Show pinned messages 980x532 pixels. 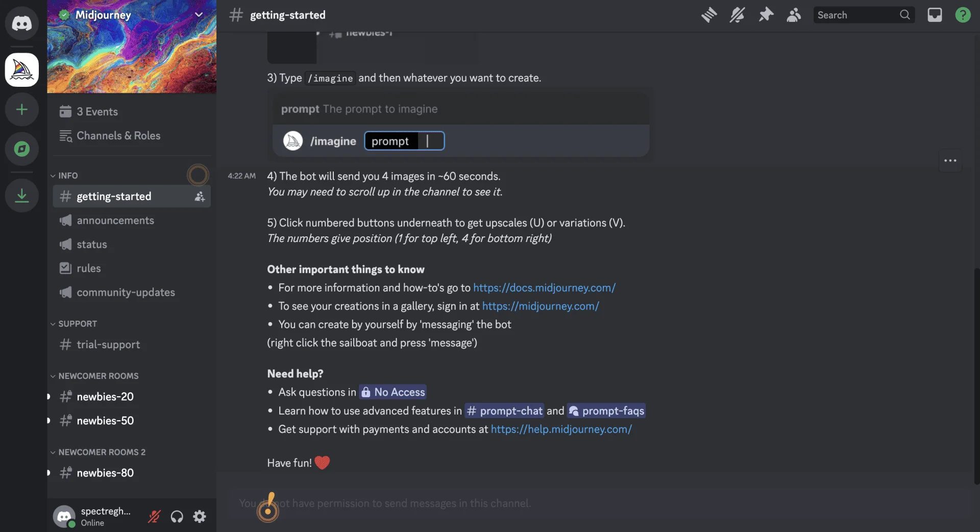pyautogui.click(x=766, y=15)
